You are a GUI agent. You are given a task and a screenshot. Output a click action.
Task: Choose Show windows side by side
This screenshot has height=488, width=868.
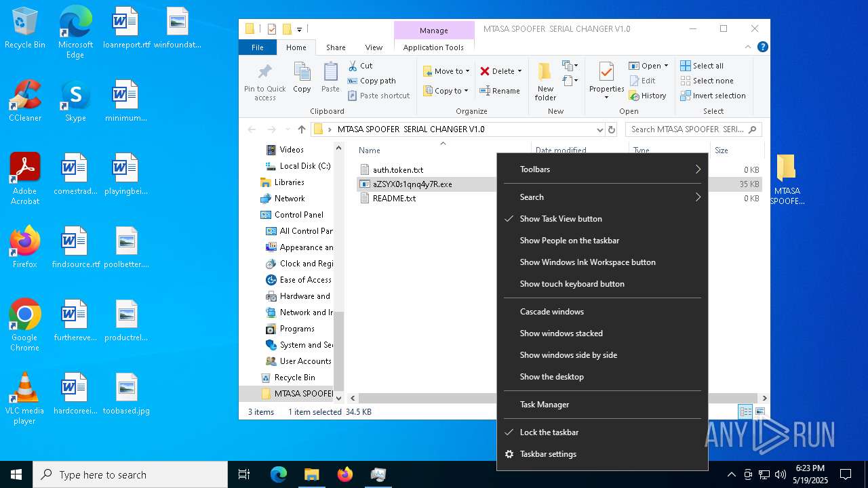coord(602,355)
